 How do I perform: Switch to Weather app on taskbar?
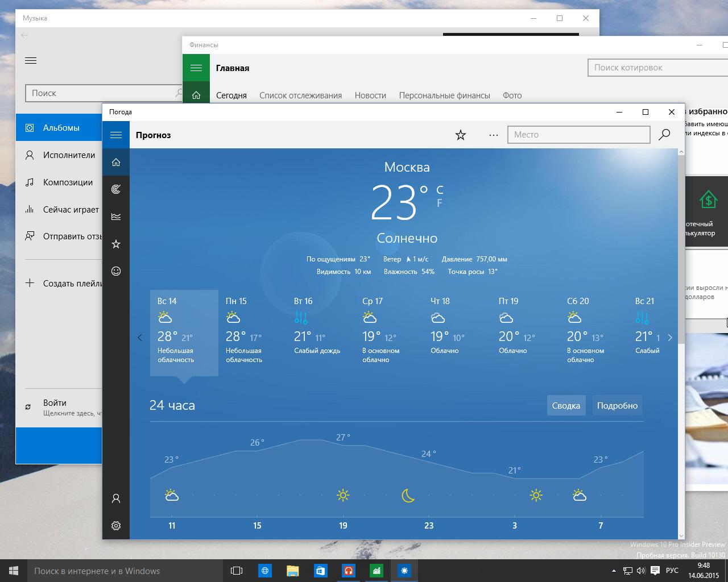click(404, 571)
